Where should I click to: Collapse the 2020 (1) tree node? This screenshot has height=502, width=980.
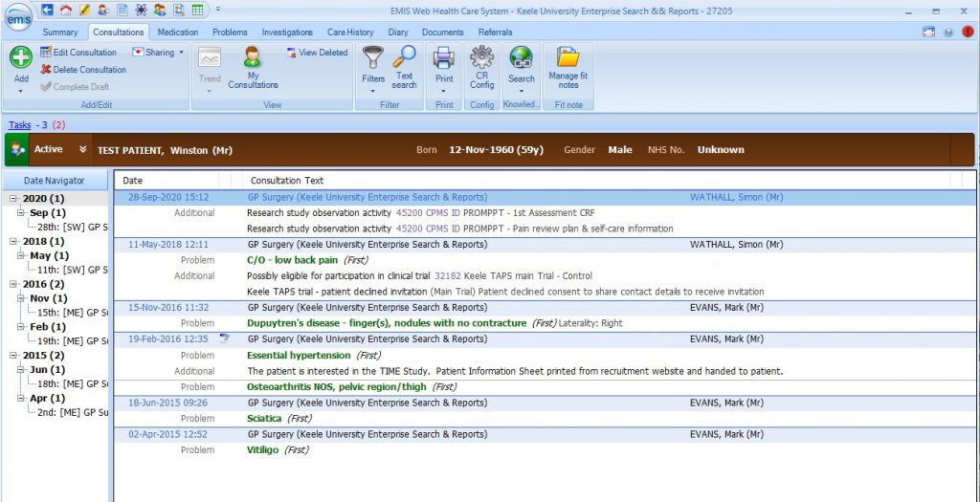pyautogui.click(x=13, y=199)
